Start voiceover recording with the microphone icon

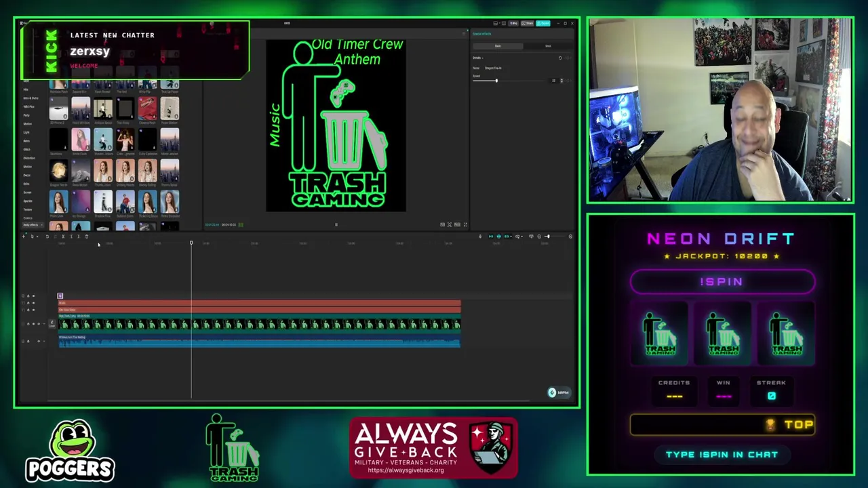480,237
